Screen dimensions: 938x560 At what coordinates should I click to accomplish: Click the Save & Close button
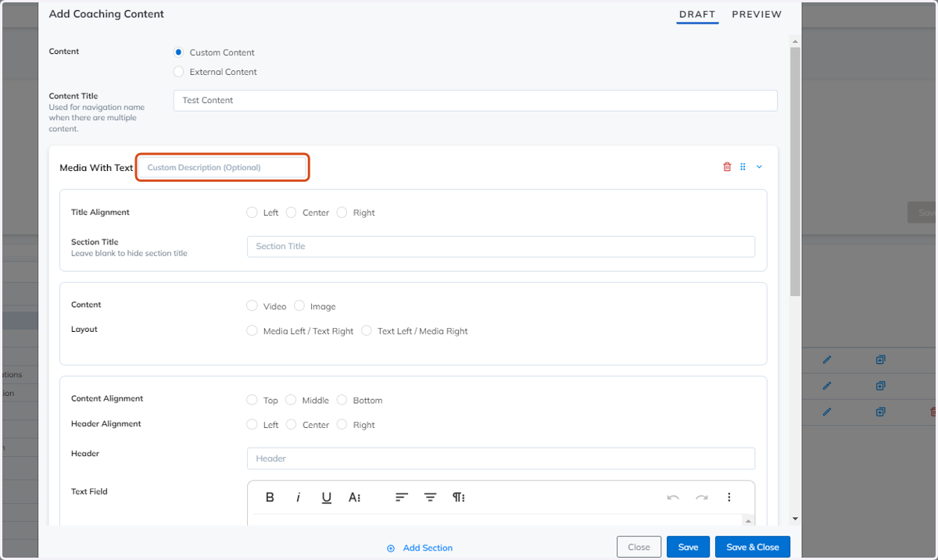click(x=753, y=547)
